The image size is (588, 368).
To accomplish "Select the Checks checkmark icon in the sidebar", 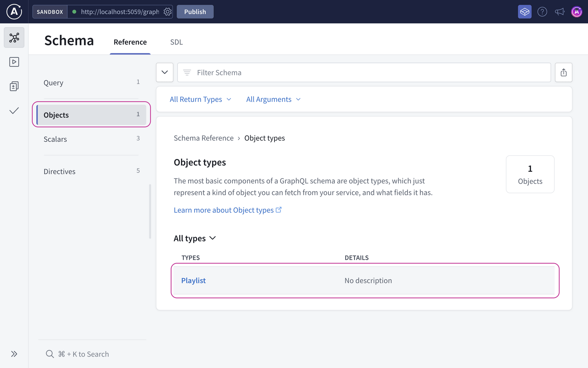I will coord(14,111).
